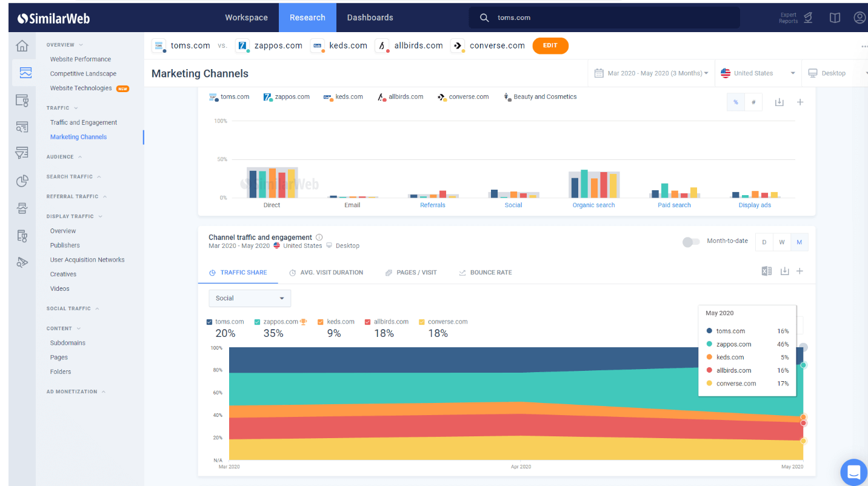
Task: Click the Organic search channel label
Action: 593,205
